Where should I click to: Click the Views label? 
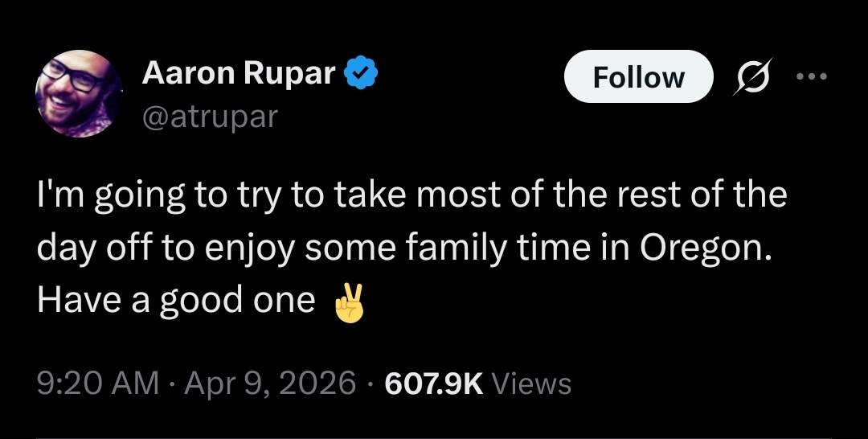pos(531,384)
